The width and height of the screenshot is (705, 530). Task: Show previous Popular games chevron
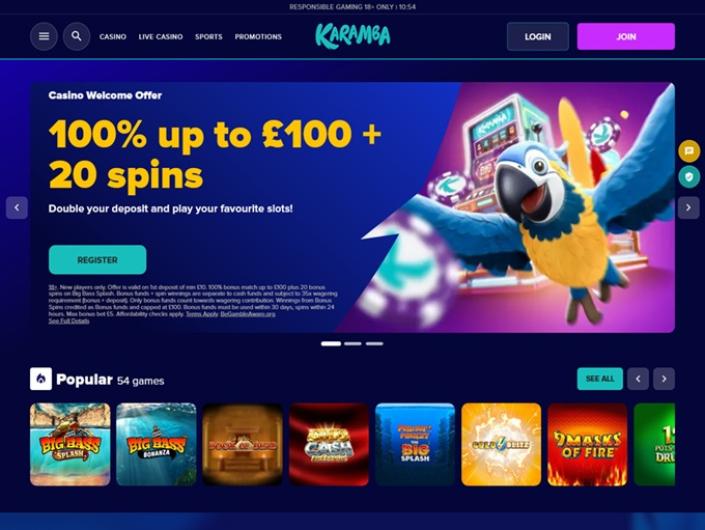(638, 379)
